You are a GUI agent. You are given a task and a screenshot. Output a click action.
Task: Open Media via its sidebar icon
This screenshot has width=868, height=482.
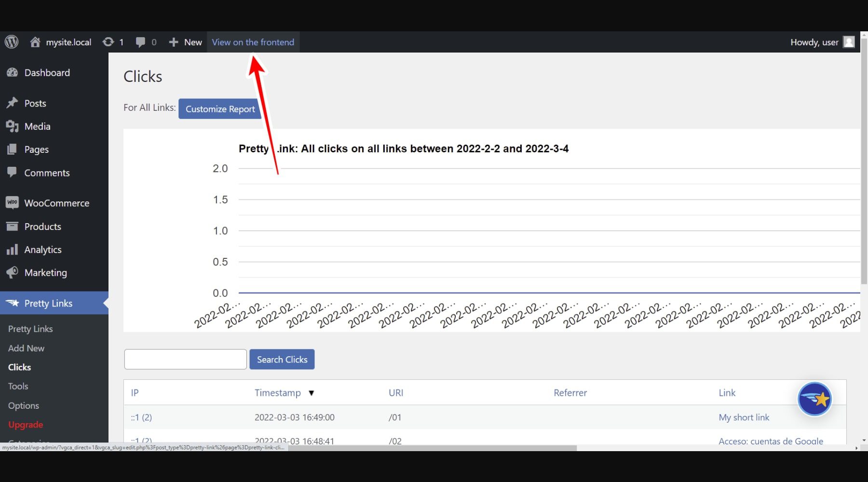point(13,126)
